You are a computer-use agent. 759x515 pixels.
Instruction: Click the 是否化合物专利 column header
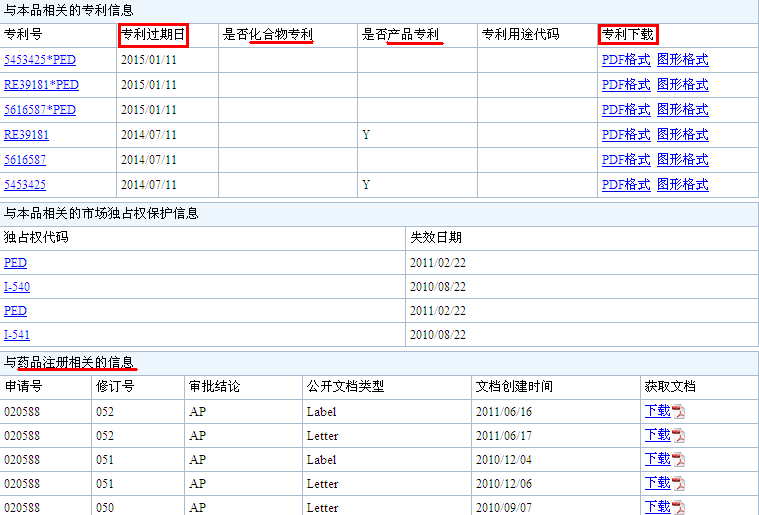point(268,35)
